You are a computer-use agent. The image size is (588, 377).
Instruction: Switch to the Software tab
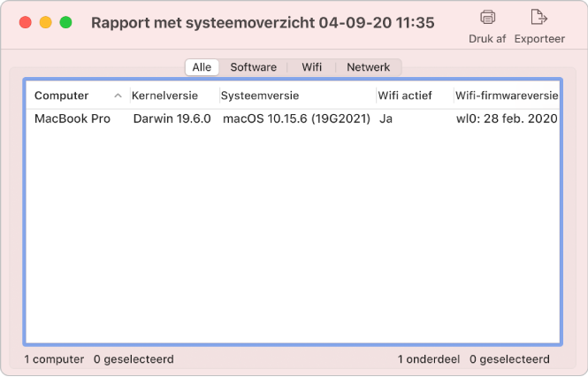[253, 67]
